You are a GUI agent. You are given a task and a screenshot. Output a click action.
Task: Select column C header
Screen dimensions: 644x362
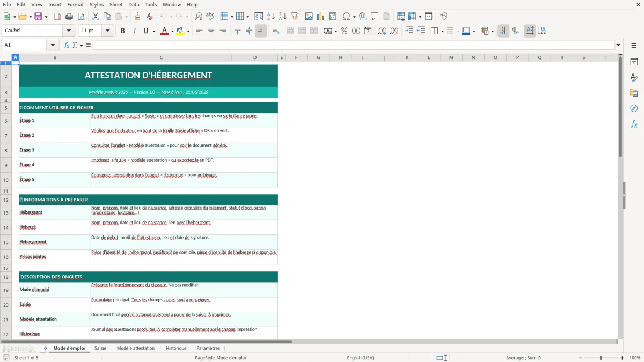pyautogui.click(x=161, y=57)
